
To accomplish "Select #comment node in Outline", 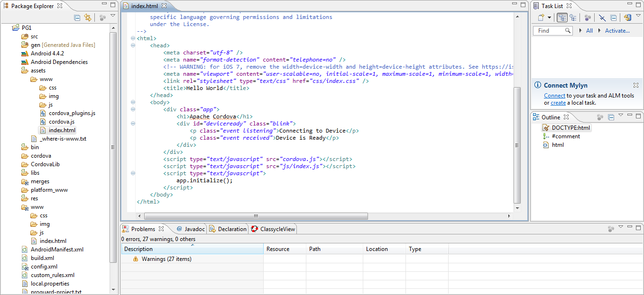I will point(561,136).
